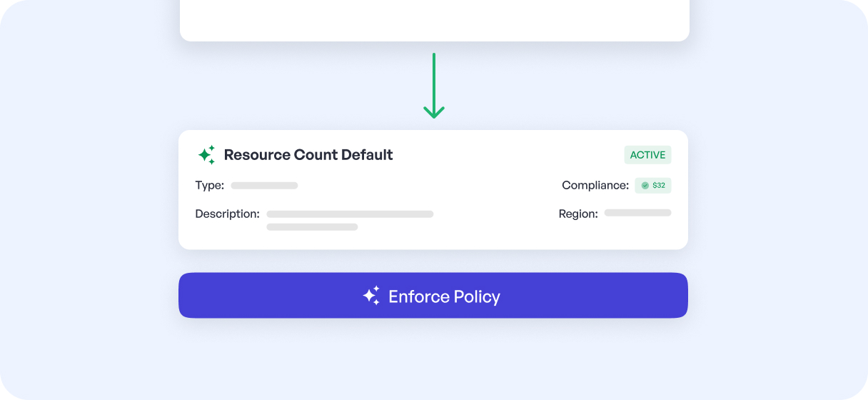Image resolution: width=868 pixels, height=400 pixels.
Task: Click the green sparkle icon beside Resource Count Default
Action: click(x=206, y=155)
